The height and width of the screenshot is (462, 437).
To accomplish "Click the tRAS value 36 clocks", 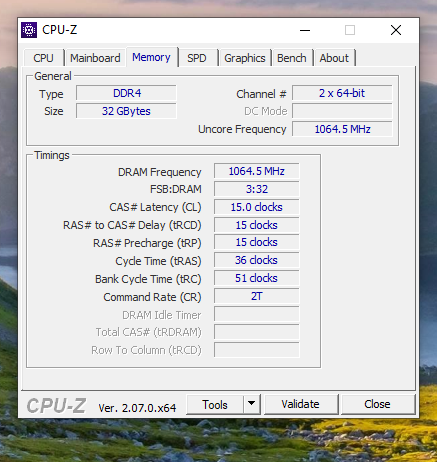I will (x=257, y=260).
